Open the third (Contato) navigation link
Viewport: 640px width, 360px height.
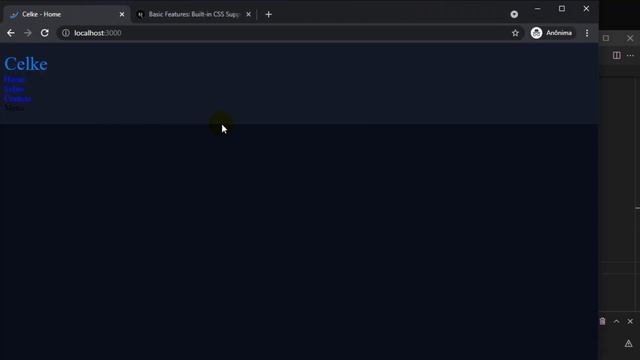[x=18, y=98]
